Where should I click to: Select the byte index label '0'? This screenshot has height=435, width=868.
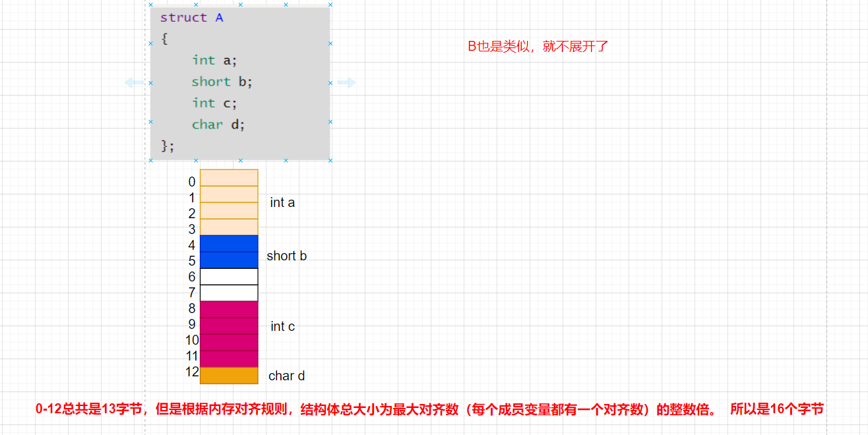click(192, 182)
